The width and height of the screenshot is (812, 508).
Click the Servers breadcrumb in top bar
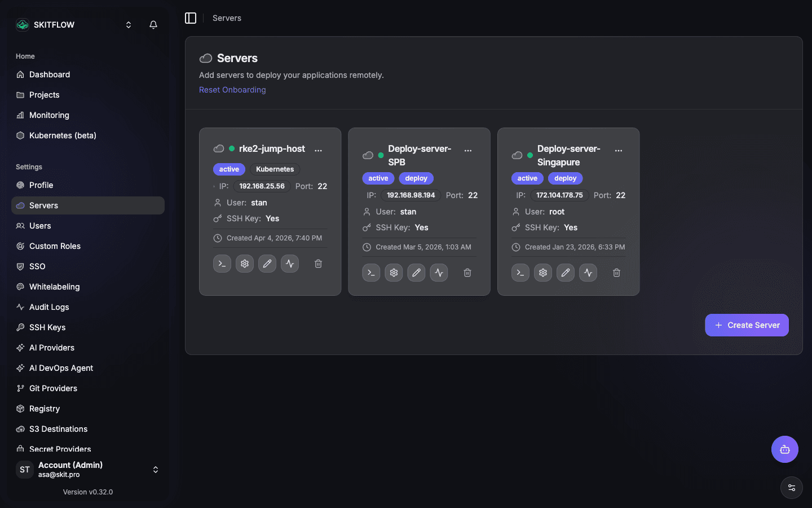227,18
